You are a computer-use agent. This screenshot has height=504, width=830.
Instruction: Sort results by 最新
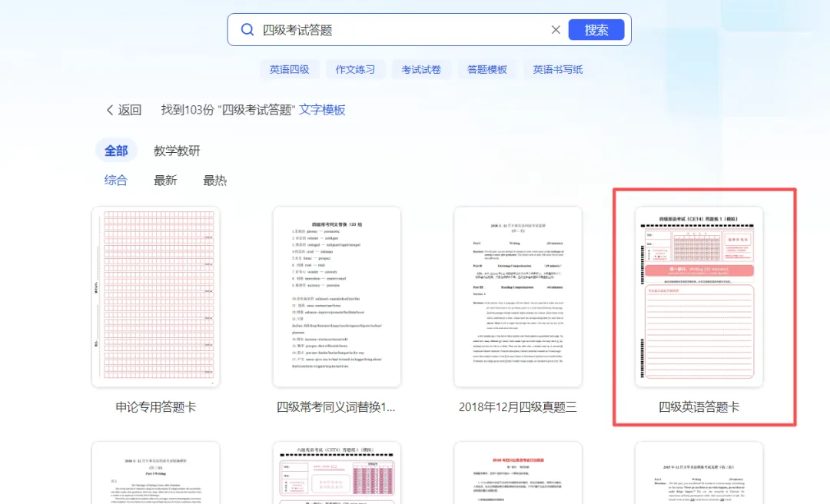165,180
